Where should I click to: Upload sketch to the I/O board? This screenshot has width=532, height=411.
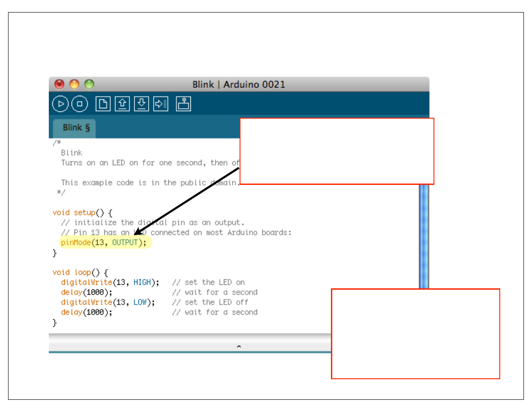click(160, 104)
